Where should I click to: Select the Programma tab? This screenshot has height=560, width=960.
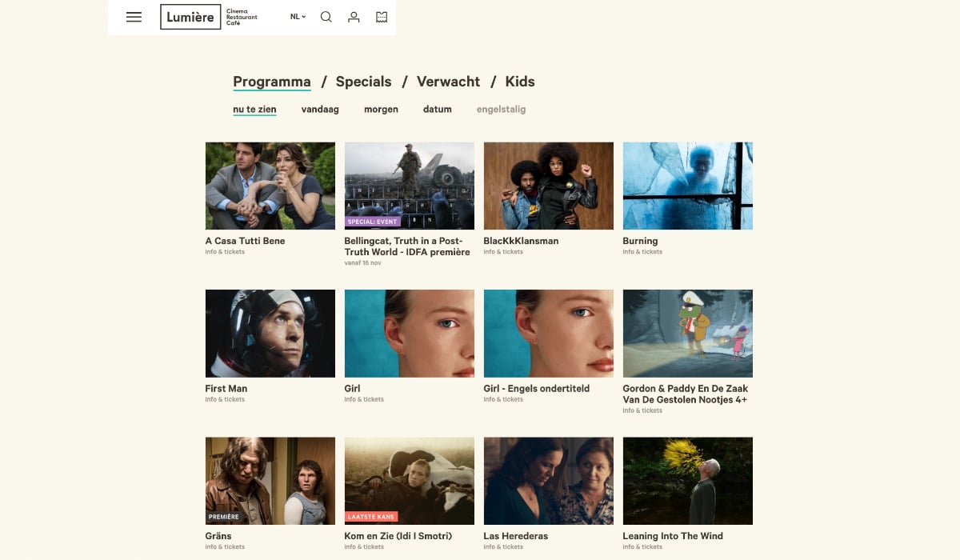272,82
